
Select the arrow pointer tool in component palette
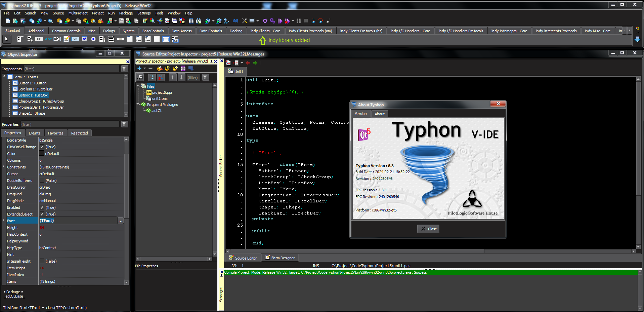coord(6,39)
